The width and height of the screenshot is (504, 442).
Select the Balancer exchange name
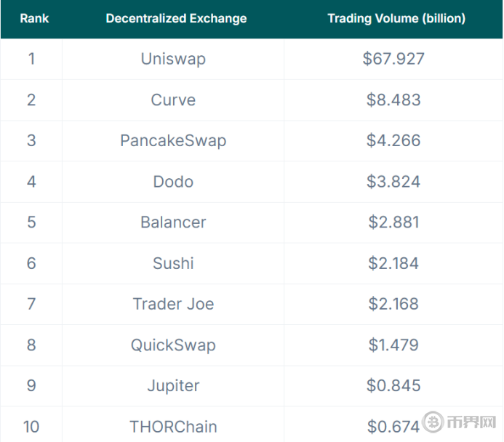click(173, 222)
